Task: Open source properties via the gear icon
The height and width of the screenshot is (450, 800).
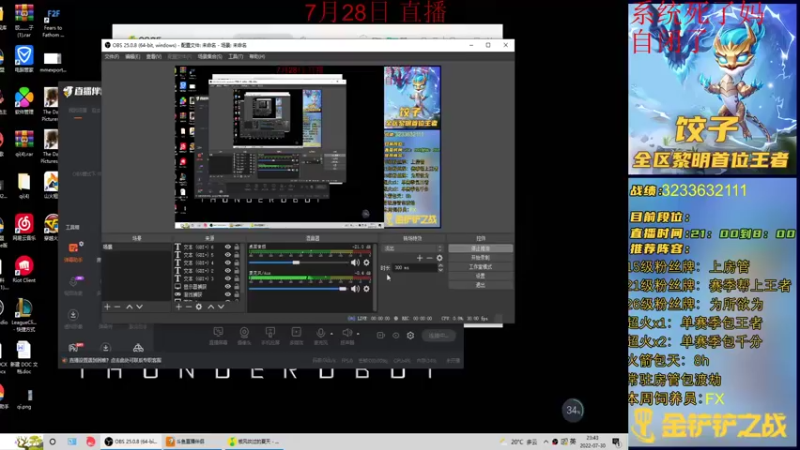Action: [x=199, y=307]
